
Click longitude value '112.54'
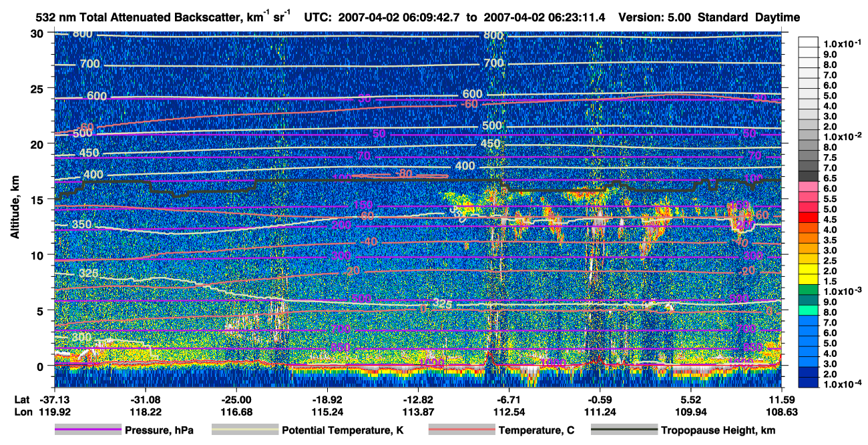tap(509, 413)
